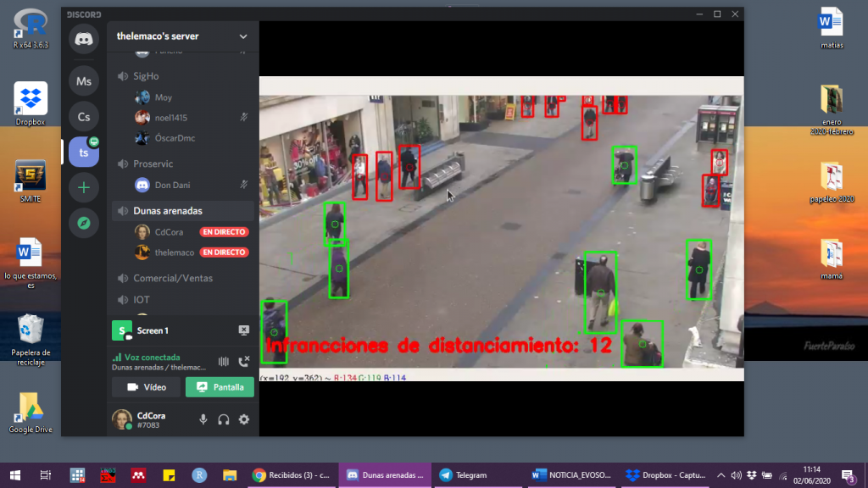Open user settings gear icon
Image resolution: width=868 pixels, height=488 pixels.
pyautogui.click(x=244, y=419)
